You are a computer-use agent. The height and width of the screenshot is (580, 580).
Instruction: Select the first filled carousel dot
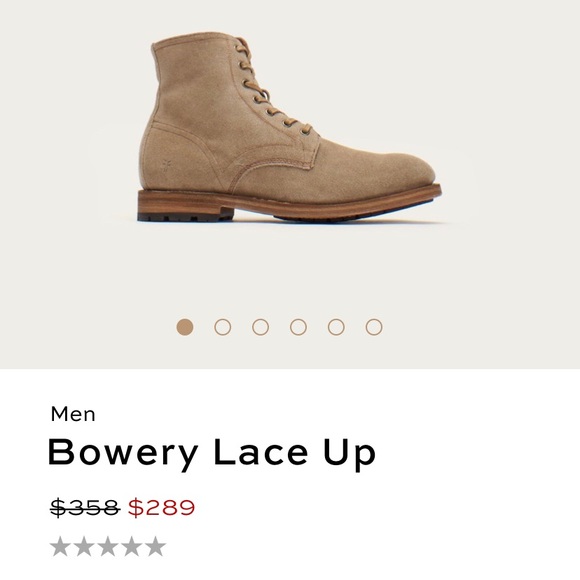[x=185, y=327]
